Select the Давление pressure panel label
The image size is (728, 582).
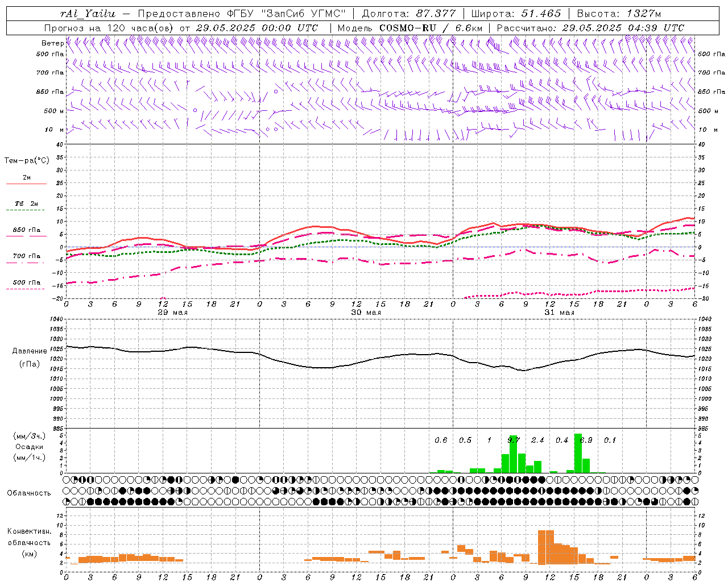30,351
